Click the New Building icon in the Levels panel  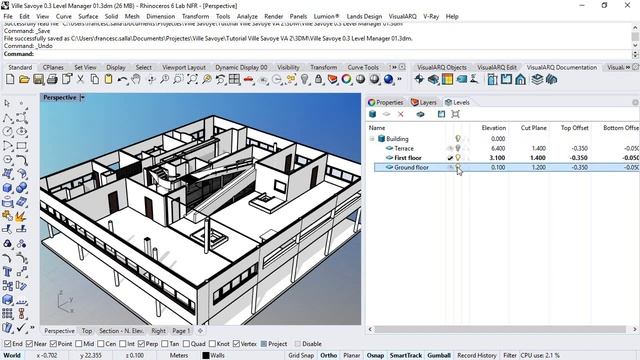(x=372, y=114)
